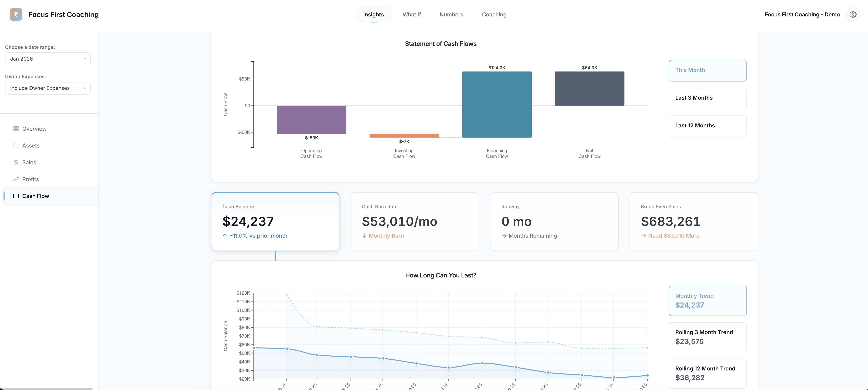The width and height of the screenshot is (868, 390).
Task: Switch to Last 3 Months view
Action: 707,98
